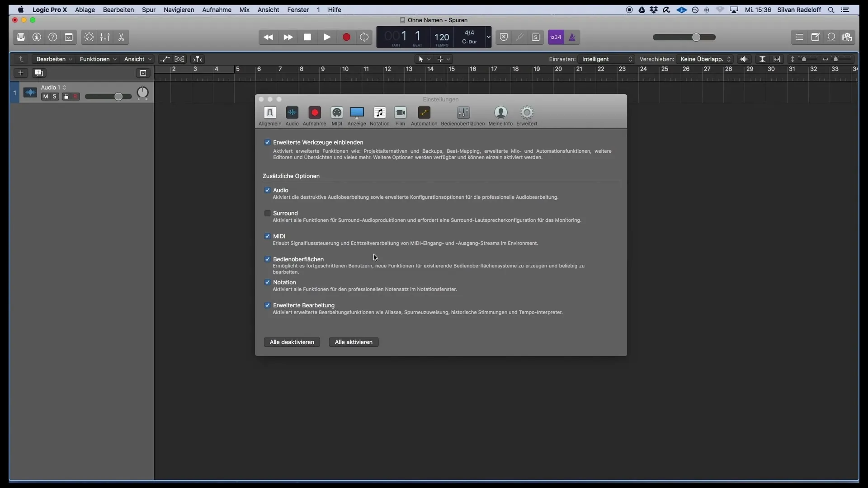
Task: Select the MIDI preferences tab
Action: pos(337,116)
